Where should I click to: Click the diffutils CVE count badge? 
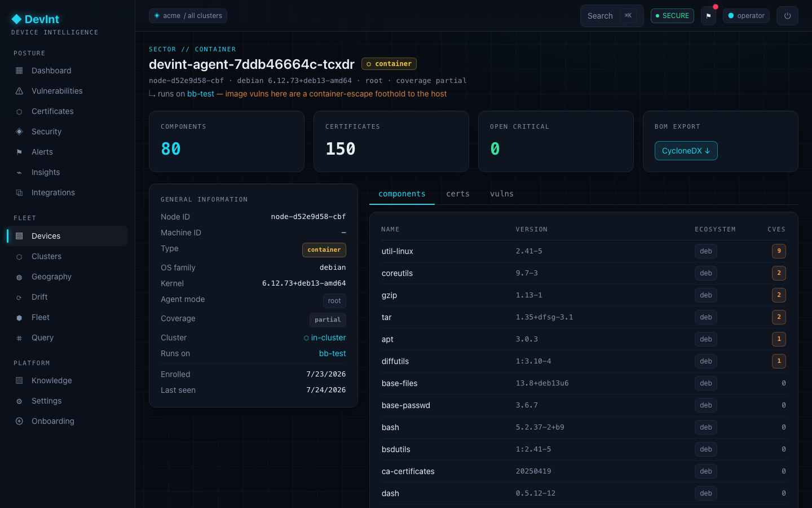pyautogui.click(x=779, y=361)
